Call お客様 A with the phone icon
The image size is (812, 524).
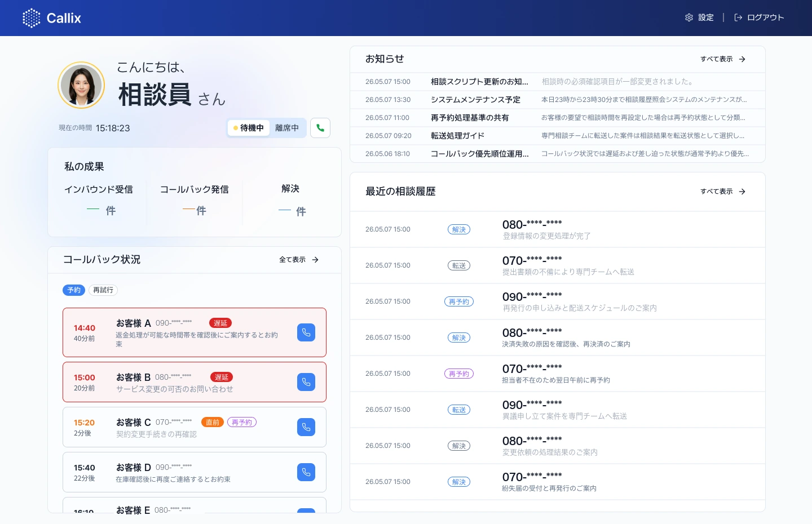306,332
